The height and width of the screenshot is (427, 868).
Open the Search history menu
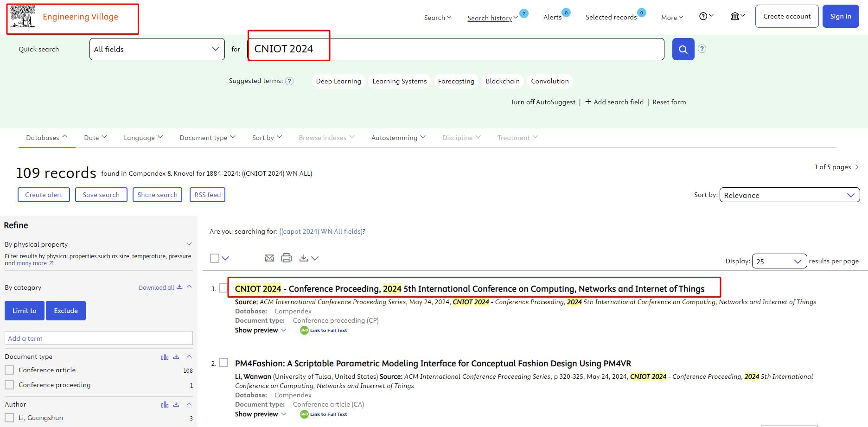(492, 18)
